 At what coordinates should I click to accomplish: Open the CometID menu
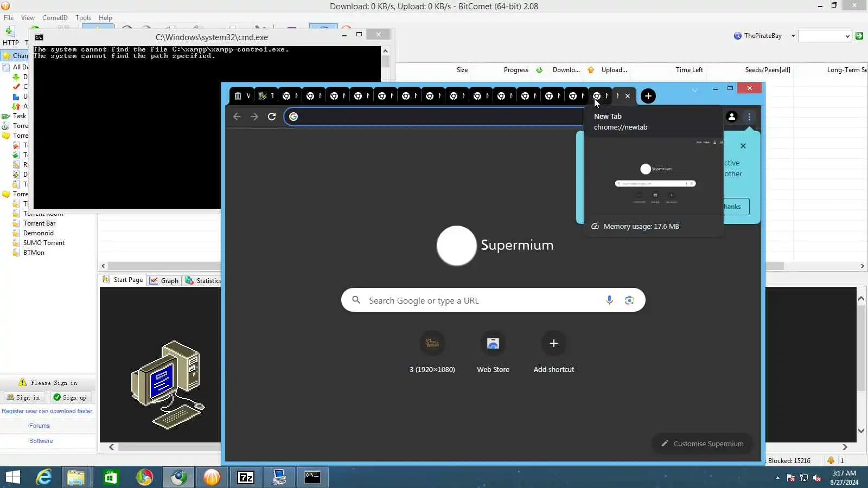(55, 18)
